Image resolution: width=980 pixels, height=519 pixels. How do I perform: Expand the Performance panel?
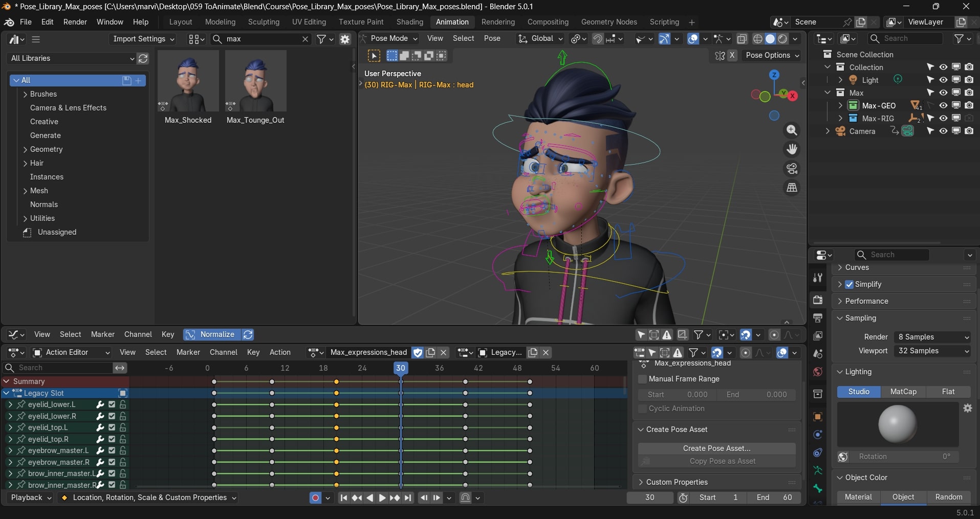point(866,301)
